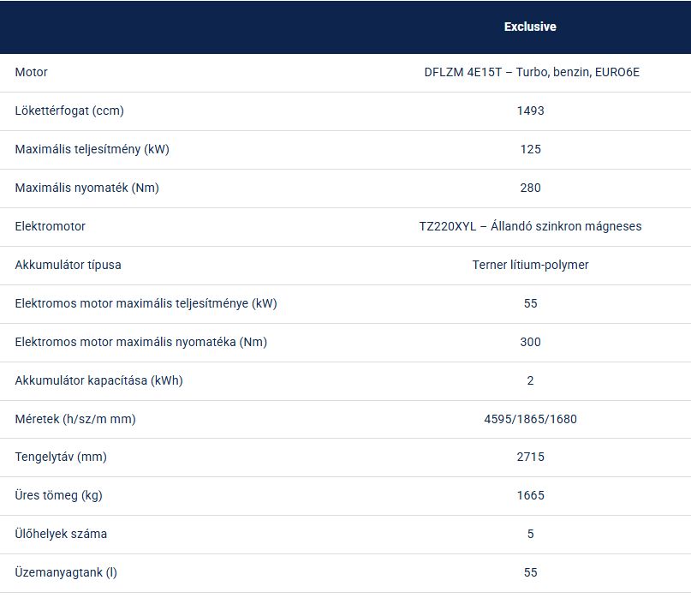691x616 pixels.
Task: Click "TZ220XYL – Állandó szinkron mágneses" value
Action: [530, 227]
